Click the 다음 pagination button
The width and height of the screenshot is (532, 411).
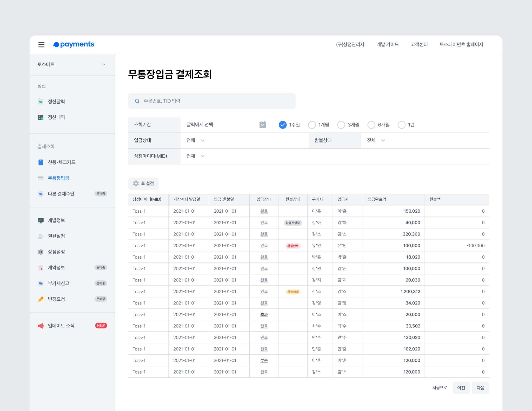pos(480,388)
